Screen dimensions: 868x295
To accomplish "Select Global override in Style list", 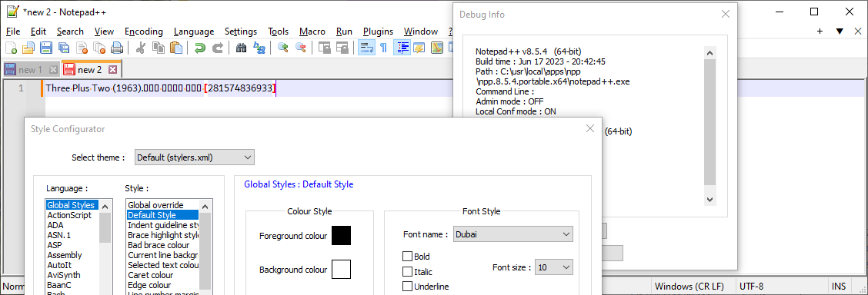I will point(163,205).
